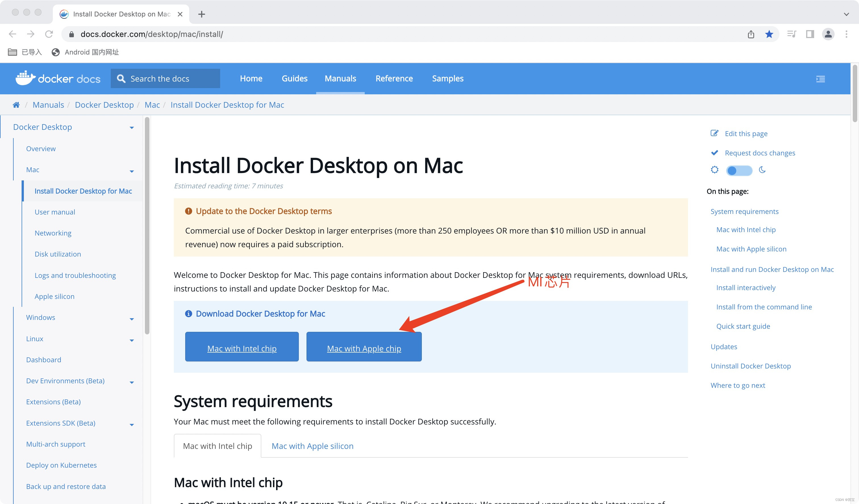Image resolution: width=859 pixels, height=504 pixels.
Task: Open the media control playlist icon
Action: click(791, 34)
